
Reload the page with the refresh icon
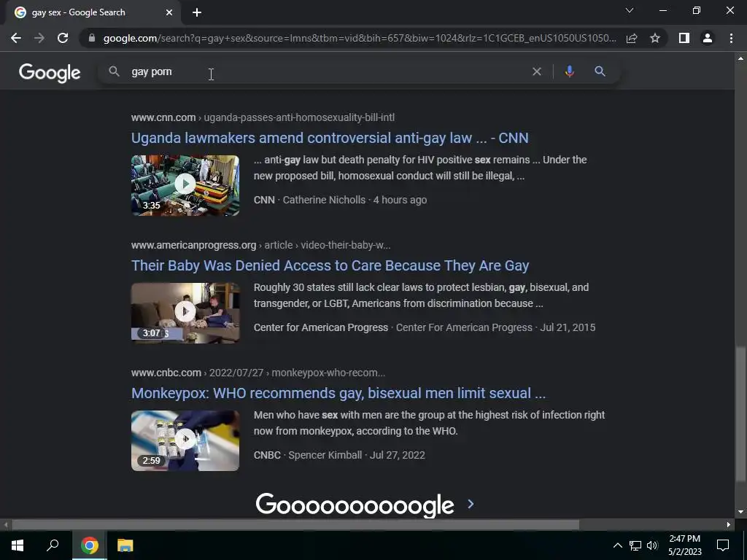point(63,38)
